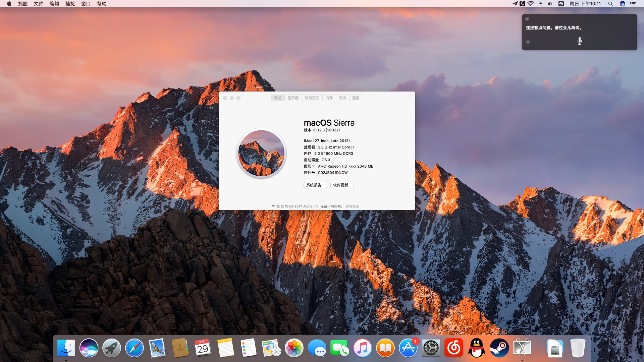Switch to the 显示器 tab
644x362 pixels.
(x=293, y=98)
